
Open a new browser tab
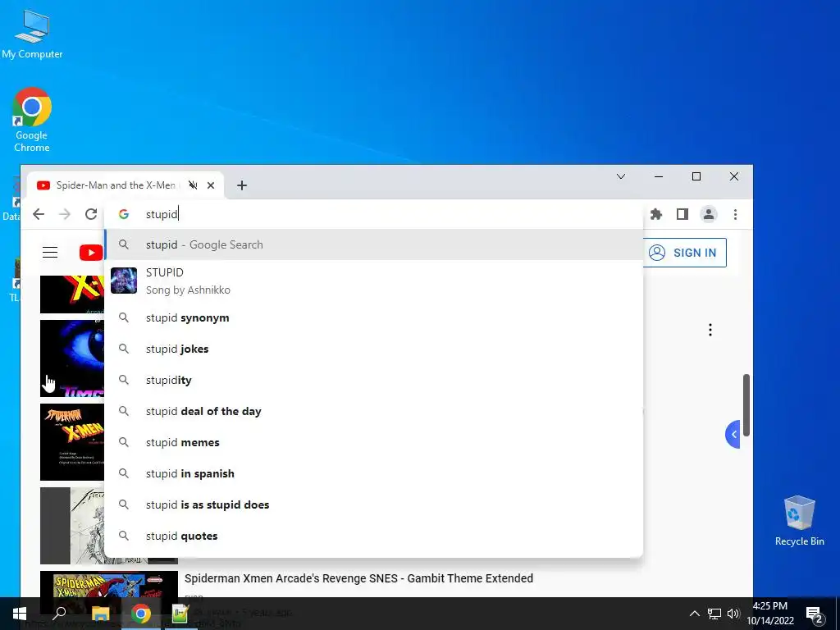[242, 185]
